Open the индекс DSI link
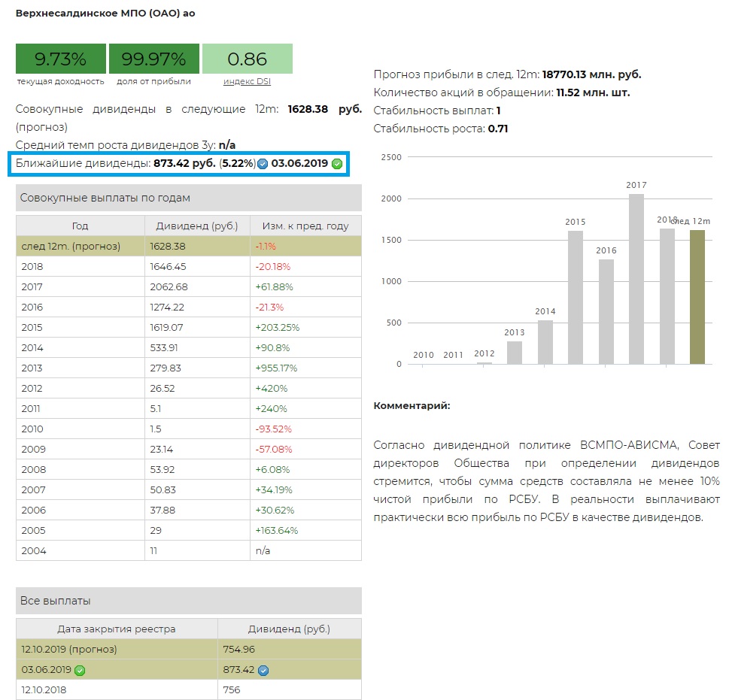The height and width of the screenshot is (700, 729). [247, 81]
